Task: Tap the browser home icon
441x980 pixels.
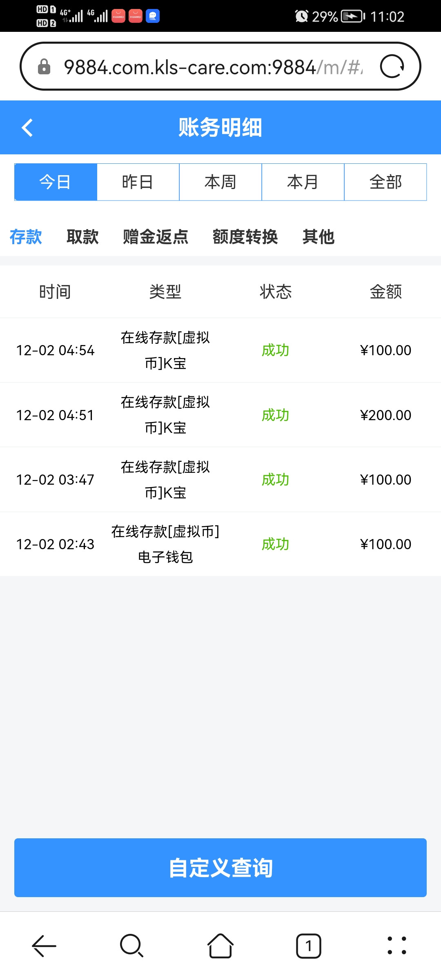Action: (220, 946)
